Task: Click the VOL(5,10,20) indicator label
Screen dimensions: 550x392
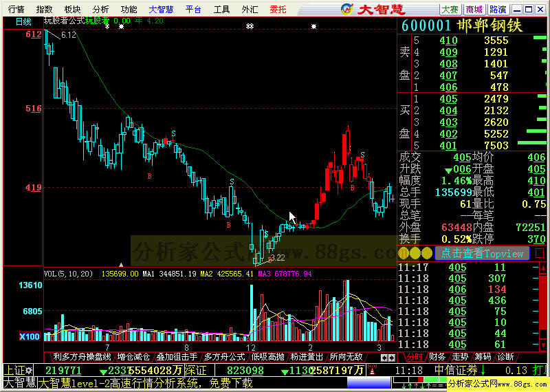Action: 68,274
